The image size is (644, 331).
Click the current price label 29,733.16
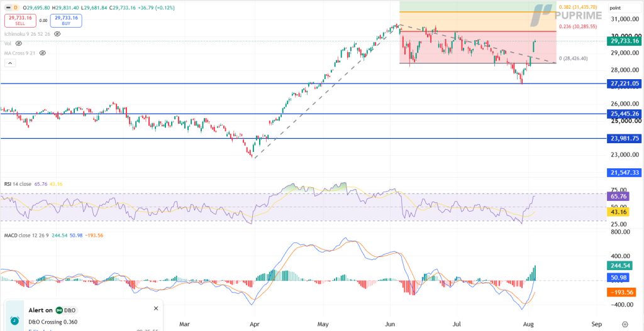pyautogui.click(x=623, y=41)
